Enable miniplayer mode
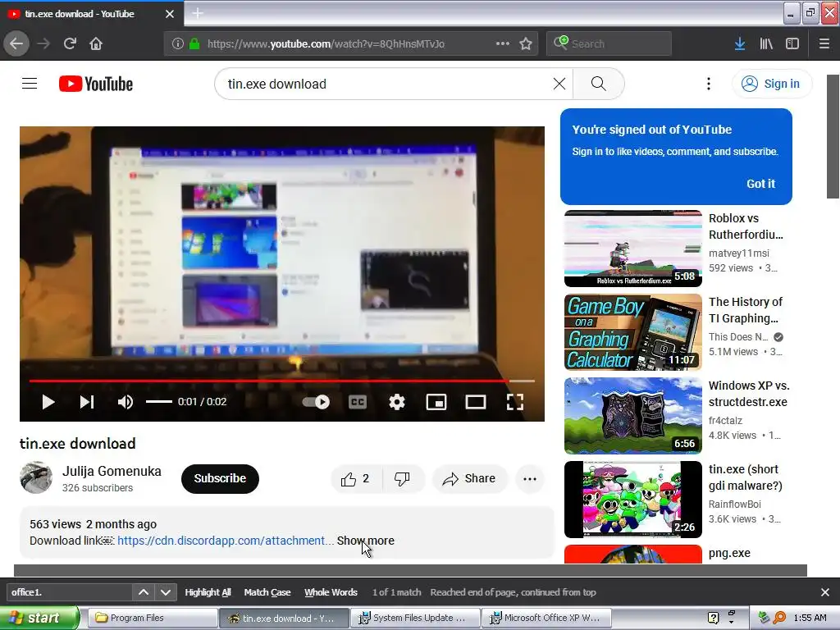Viewport: 840px width, 630px height. coord(436,402)
